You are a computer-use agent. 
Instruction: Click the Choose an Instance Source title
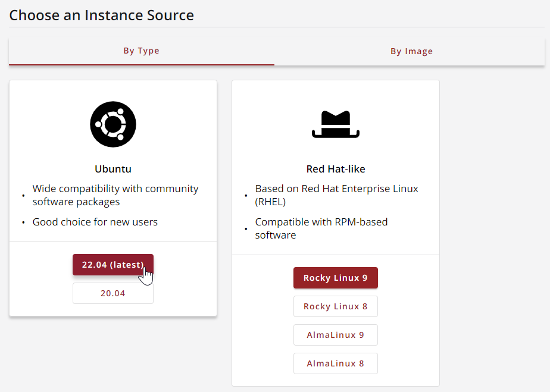[101, 15]
